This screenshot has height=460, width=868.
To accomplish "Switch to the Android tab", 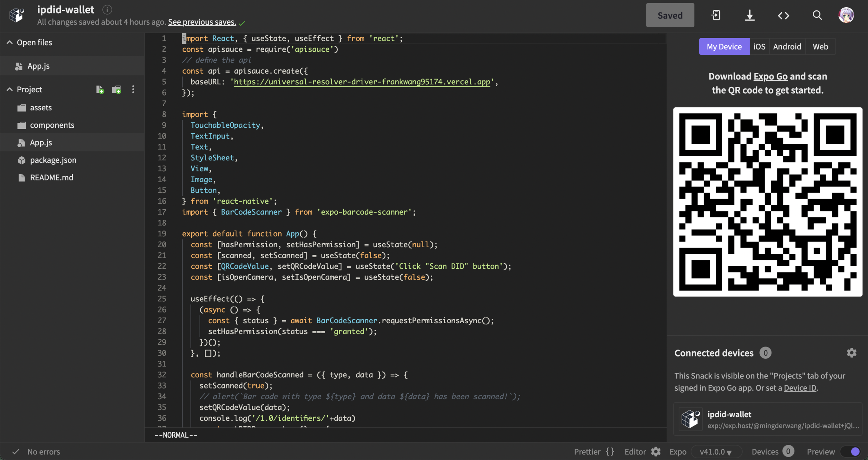I will tap(787, 47).
